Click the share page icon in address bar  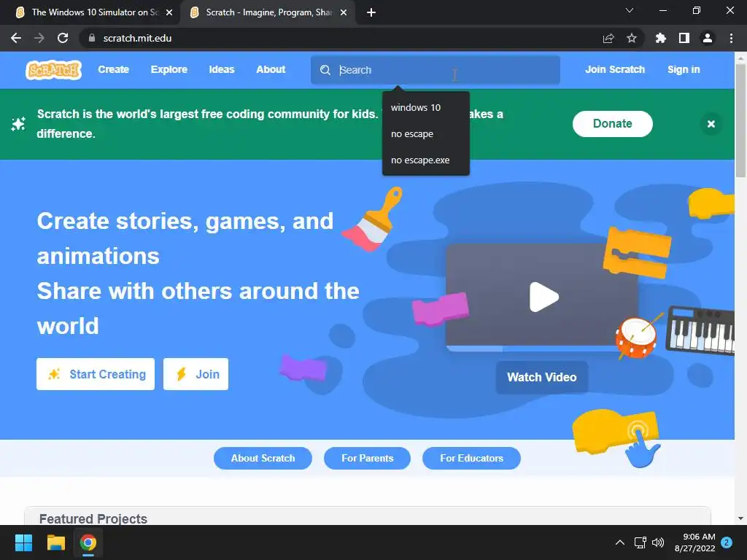click(x=608, y=38)
